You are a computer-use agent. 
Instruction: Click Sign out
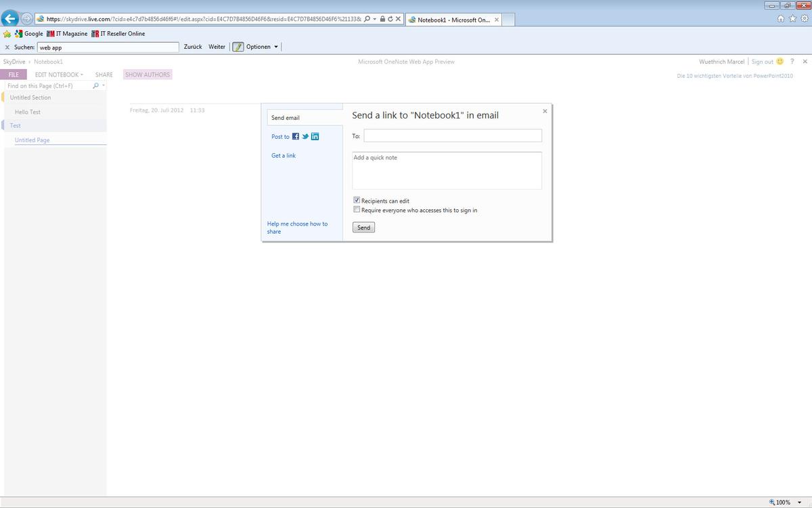coord(762,62)
